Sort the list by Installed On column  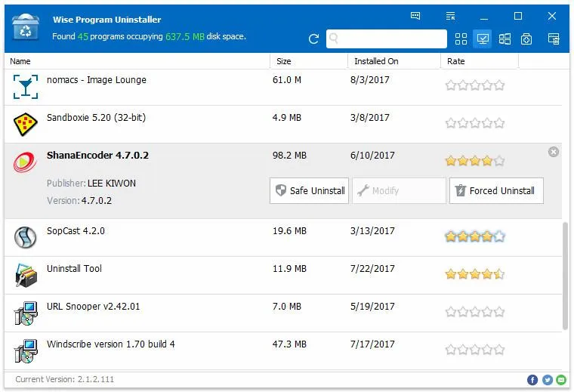[393, 61]
